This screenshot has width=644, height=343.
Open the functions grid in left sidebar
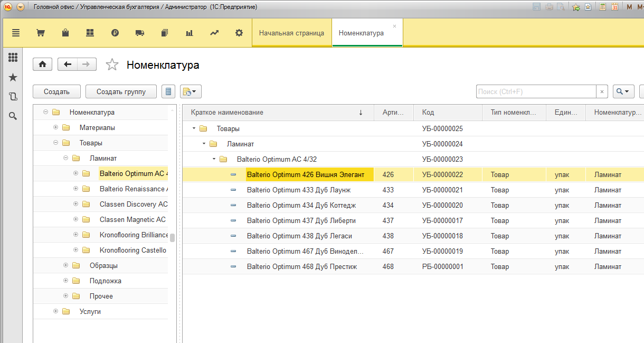coord(13,58)
